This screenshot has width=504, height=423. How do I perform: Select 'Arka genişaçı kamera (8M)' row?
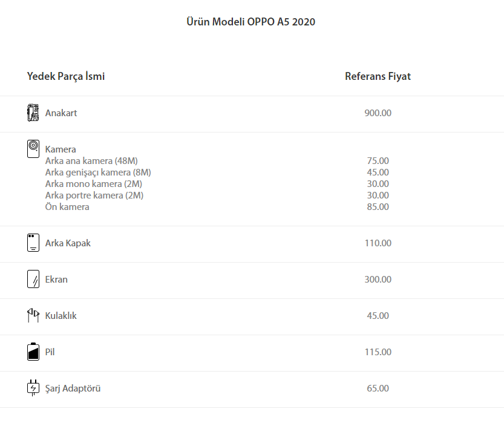(x=98, y=172)
